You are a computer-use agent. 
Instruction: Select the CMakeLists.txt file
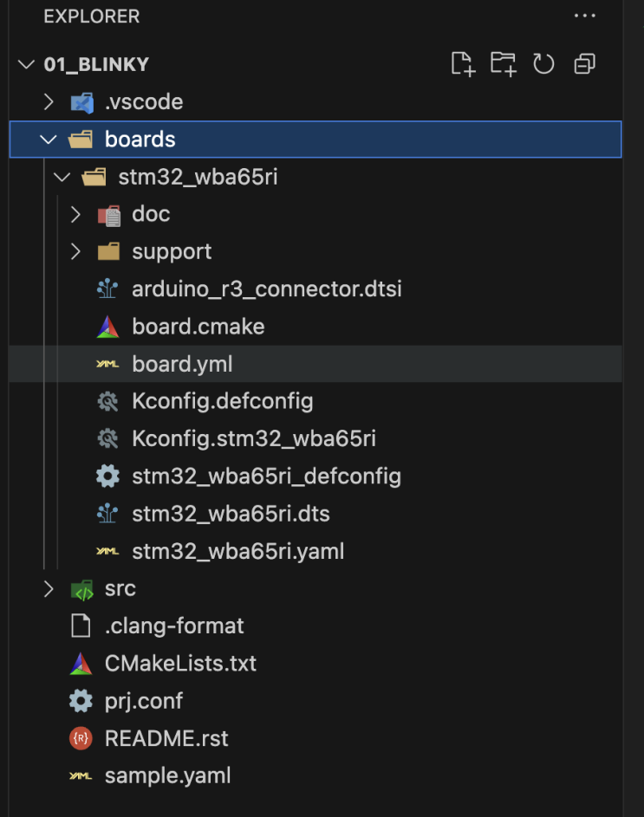pyautogui.click(x=180, y=664)
